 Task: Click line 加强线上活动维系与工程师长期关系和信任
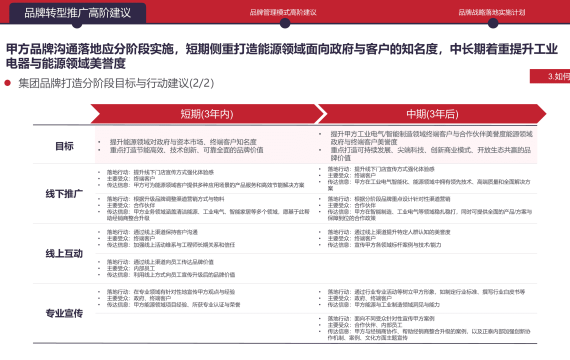(x=171, y=245)
